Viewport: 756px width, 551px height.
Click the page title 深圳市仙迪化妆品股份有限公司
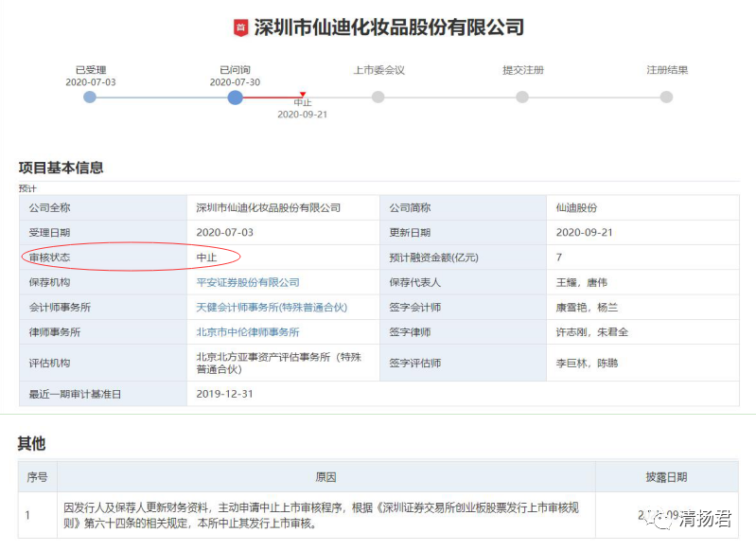(x=389, y=27)
